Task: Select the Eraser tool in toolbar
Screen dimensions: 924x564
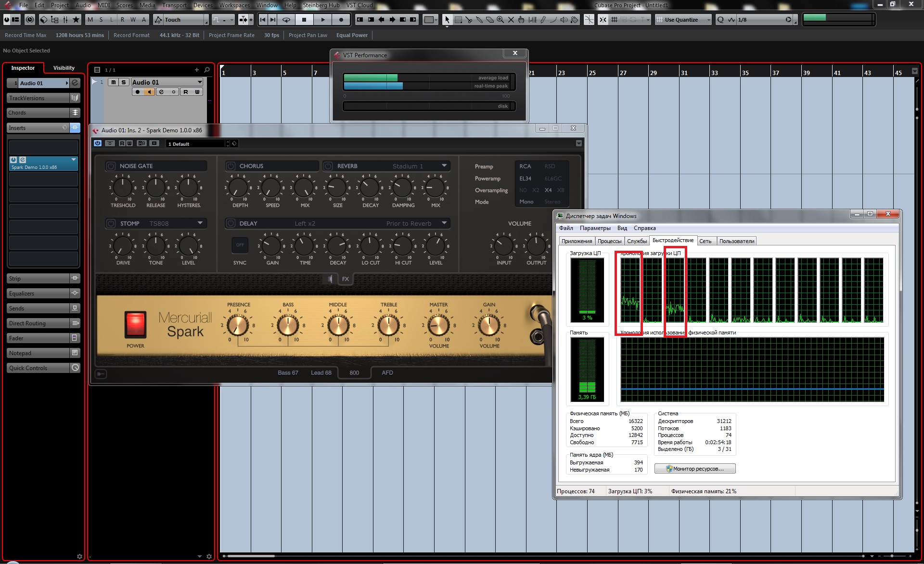Action: click(x=490, y=20)
